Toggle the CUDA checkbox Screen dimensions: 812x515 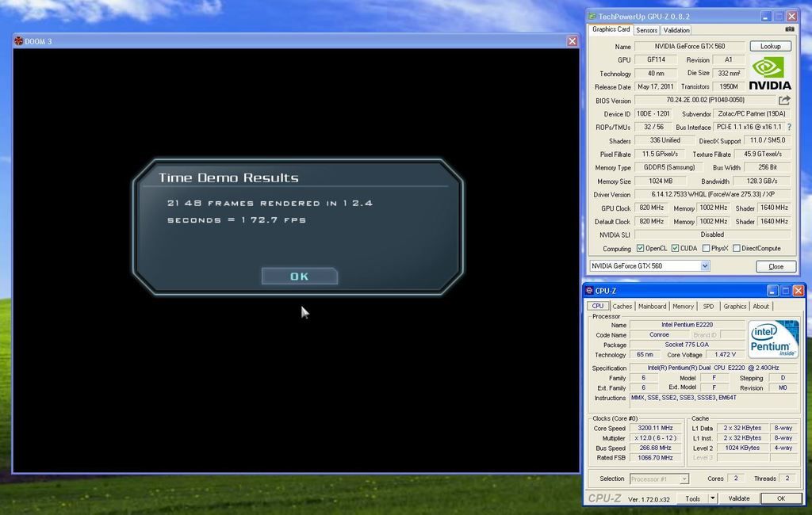click(x=675, y=249)
